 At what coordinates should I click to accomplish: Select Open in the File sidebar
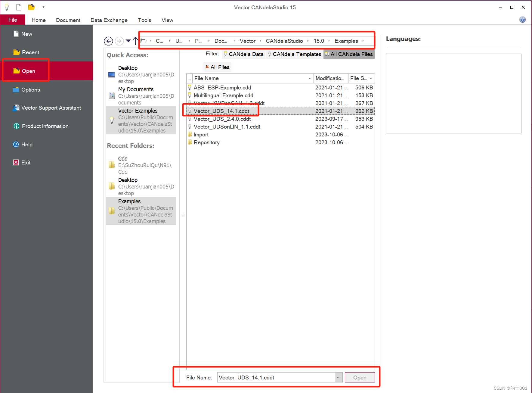(x=47, y=71)
